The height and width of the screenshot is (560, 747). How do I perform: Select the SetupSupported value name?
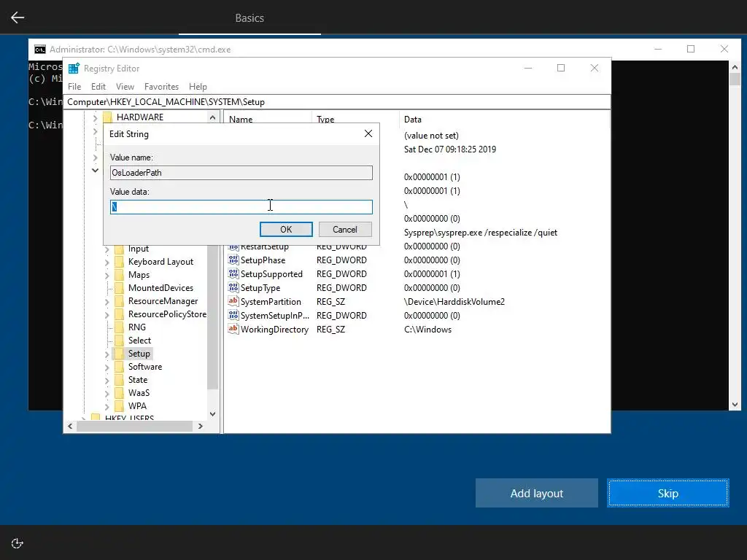point(271,274)
